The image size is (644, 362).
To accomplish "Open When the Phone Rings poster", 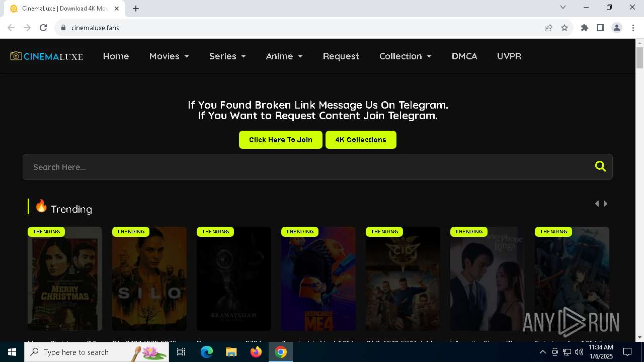I will tap(488, 279).
